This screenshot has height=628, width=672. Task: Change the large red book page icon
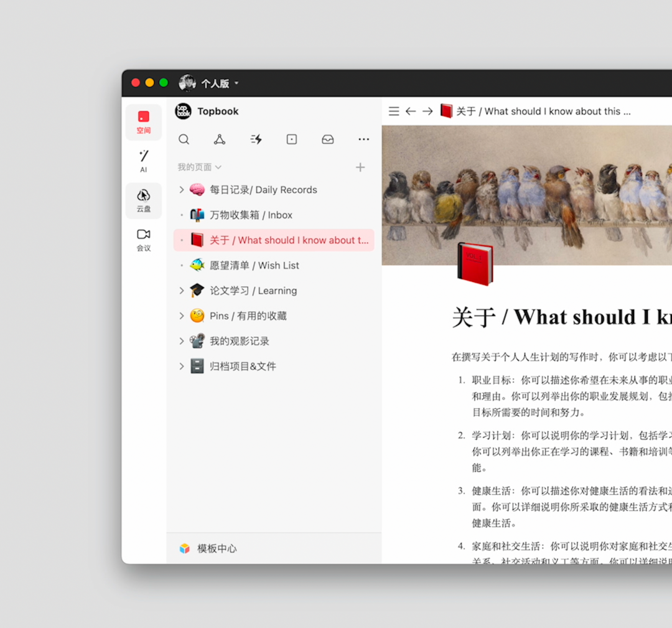coord(475,265)
